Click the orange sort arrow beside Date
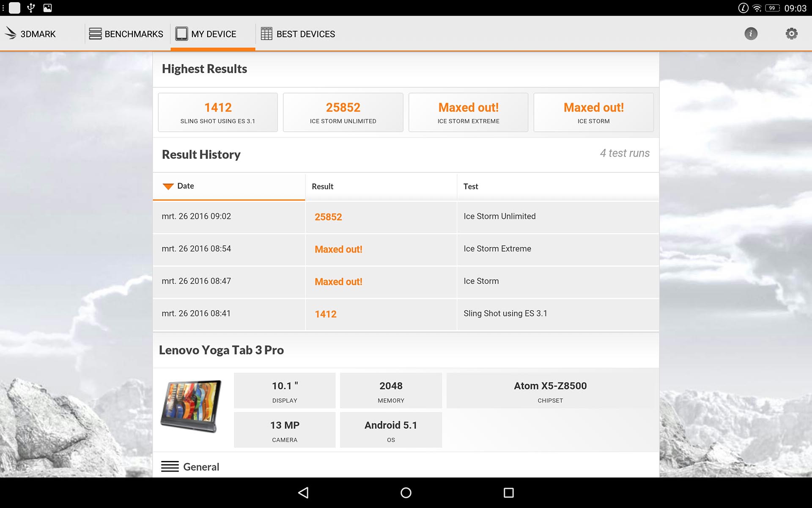812x508 pixels. click(x=168, y=186)
